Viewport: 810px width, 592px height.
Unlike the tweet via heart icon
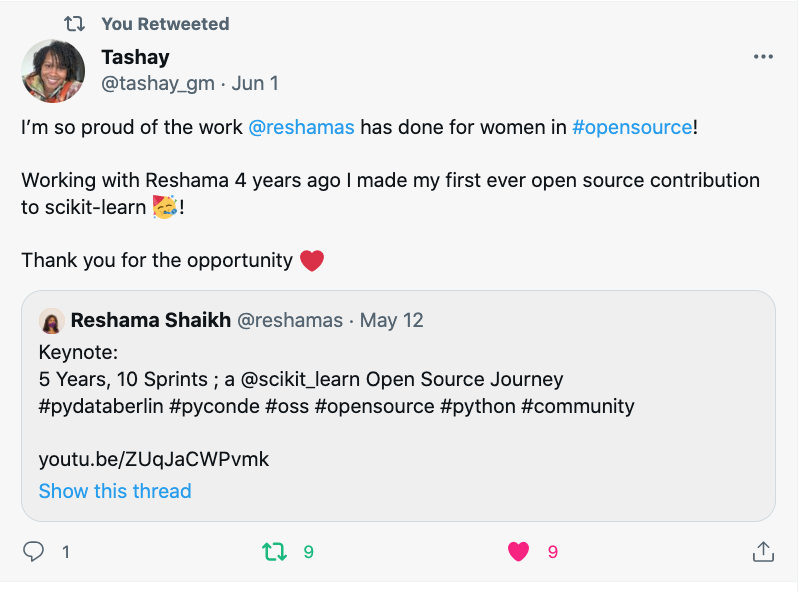coord(518,551)
